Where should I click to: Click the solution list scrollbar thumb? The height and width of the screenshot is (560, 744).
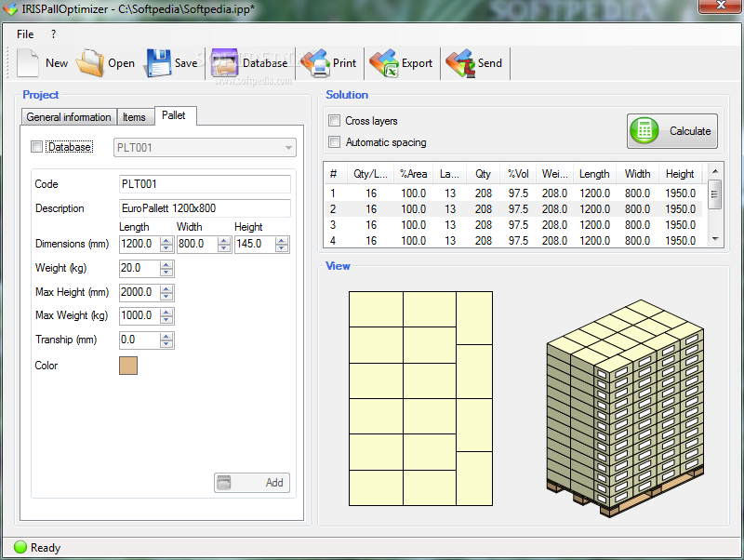(x=715, y=194)
